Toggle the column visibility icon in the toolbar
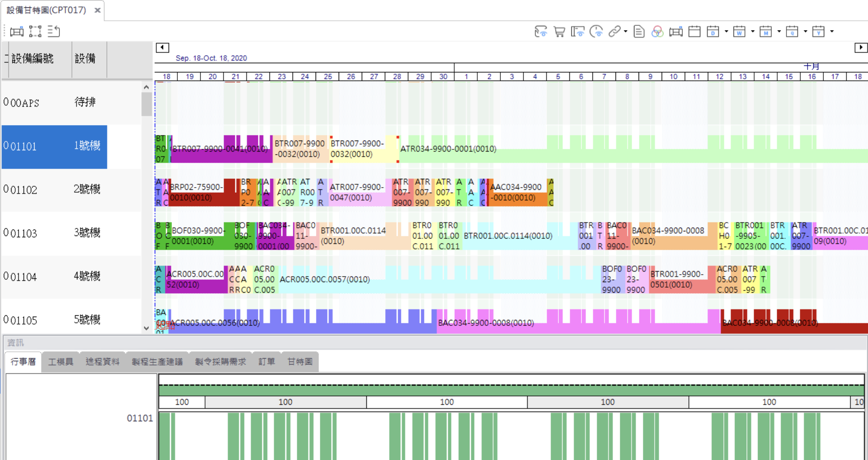Viewport: 868px width, 460px height. 578,31
